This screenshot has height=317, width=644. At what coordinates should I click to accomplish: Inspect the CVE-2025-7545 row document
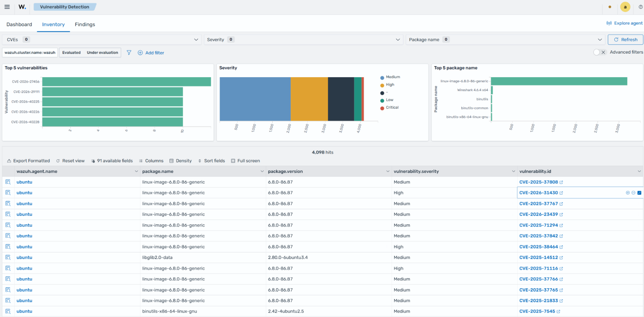tap(8, 312)
